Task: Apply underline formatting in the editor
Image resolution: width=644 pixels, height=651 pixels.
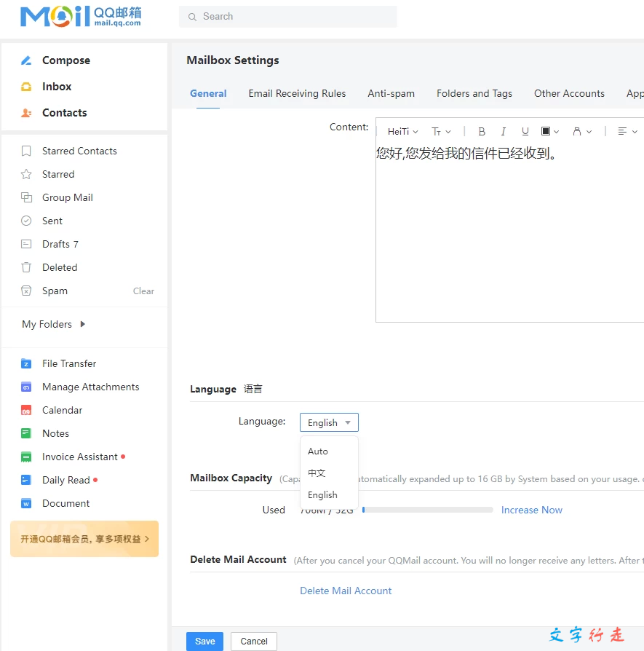Action: pos(525,132)
